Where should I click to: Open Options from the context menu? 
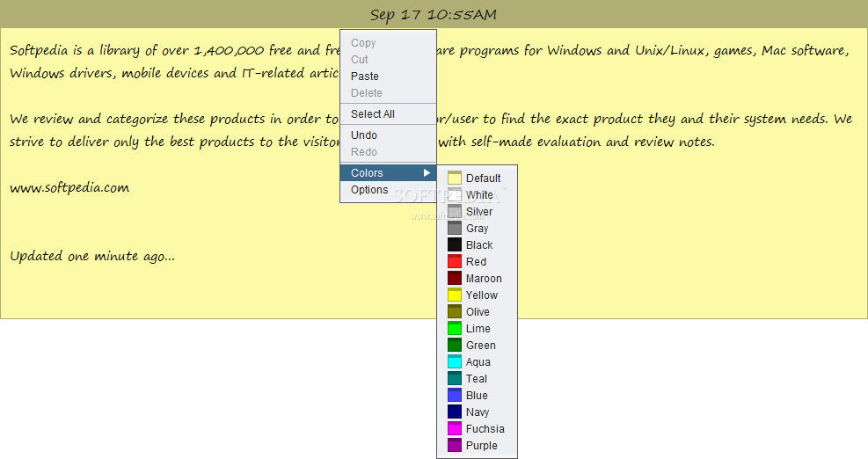click(x=388, y=189)
